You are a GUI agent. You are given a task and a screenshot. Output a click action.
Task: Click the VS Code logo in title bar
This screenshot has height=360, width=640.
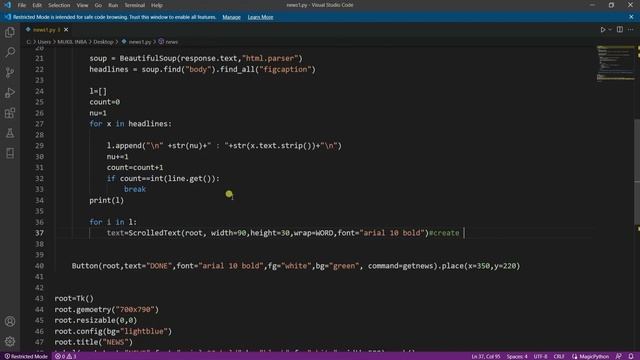pyautogui.click(x=7, y=5)
